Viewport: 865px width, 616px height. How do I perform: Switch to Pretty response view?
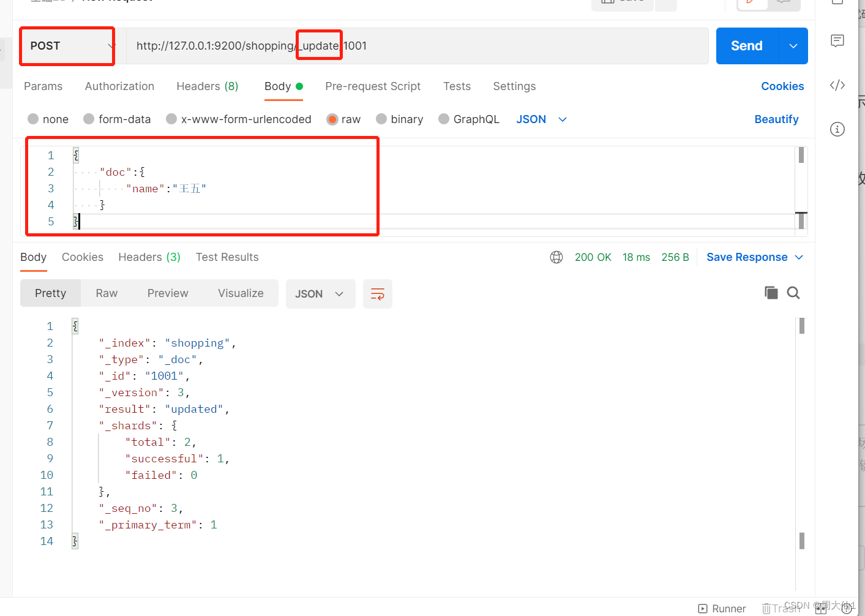50,293
